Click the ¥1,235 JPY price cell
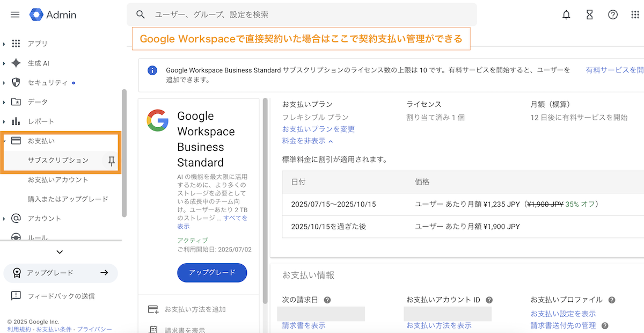 click(x=507, y=204)
